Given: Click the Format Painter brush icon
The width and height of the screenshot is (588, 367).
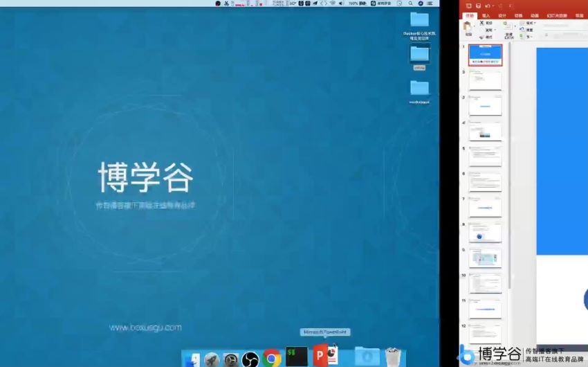Looking at the screenshot, I should [482, 37].
